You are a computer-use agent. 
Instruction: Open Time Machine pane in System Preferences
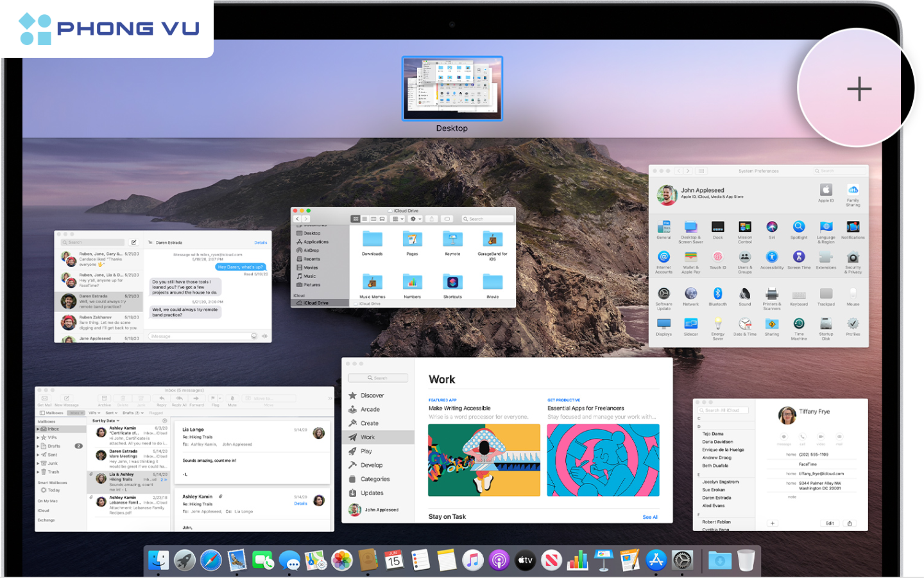pyautogui.click(x=799, y=328)
